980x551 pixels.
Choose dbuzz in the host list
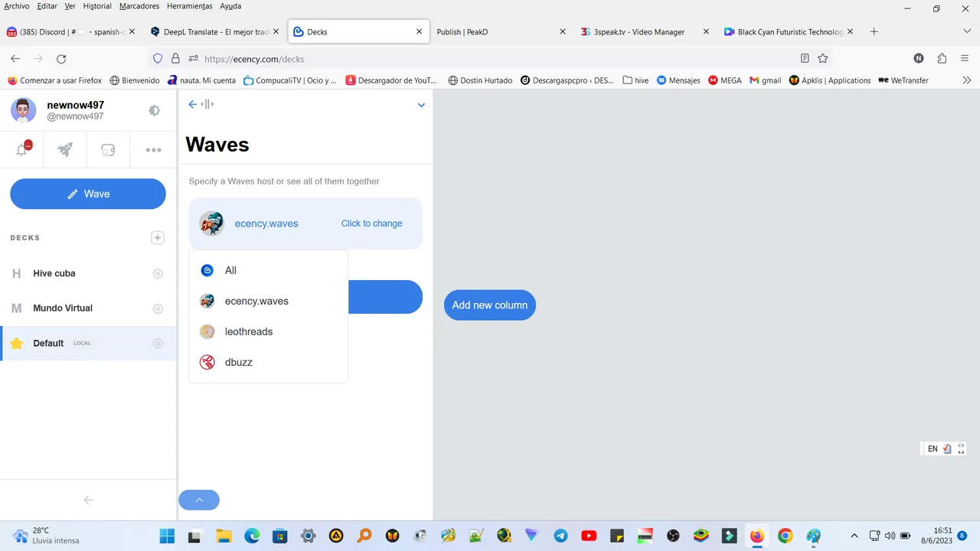pos(269,362)
